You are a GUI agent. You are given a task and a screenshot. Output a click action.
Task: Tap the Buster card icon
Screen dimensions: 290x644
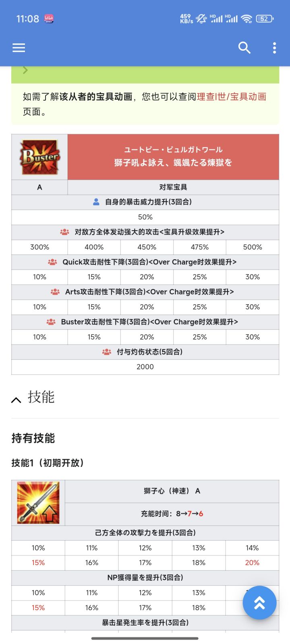point(39,157)
